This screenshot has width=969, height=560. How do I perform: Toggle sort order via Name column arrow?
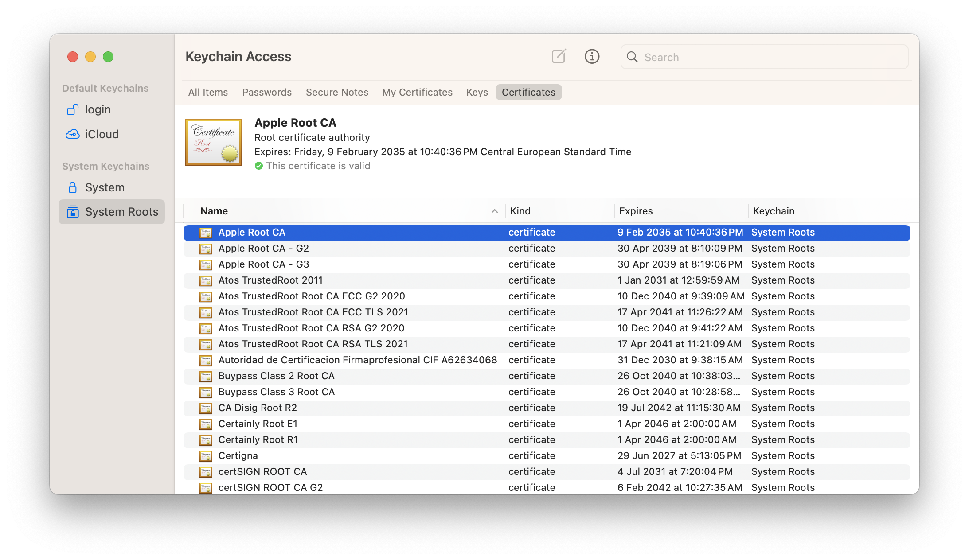pyautogui.click(x=494, y=211)
